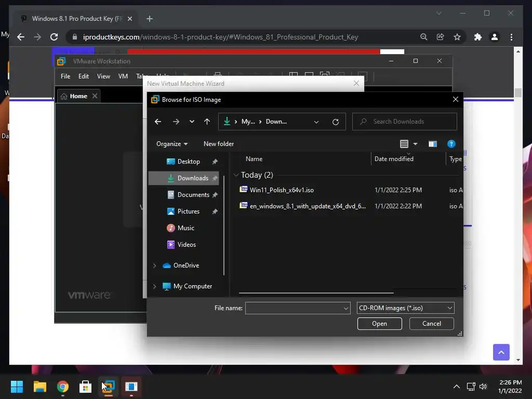The width and height of the screenshot is (532, 399).
Task: Select the Win11_Polish_x64v1.iso file
Action: (282, 190)
